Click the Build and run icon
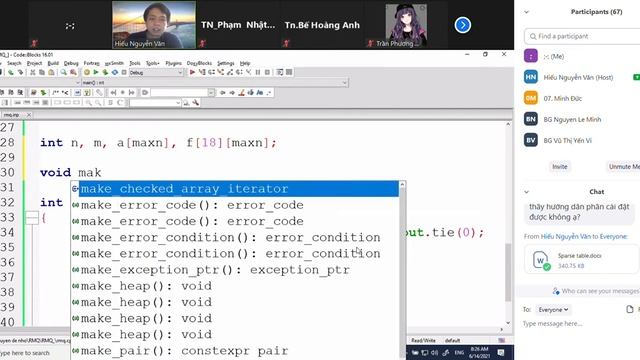Image resolution: width=640 pixels, height=360 pixels. pos(105,72)
